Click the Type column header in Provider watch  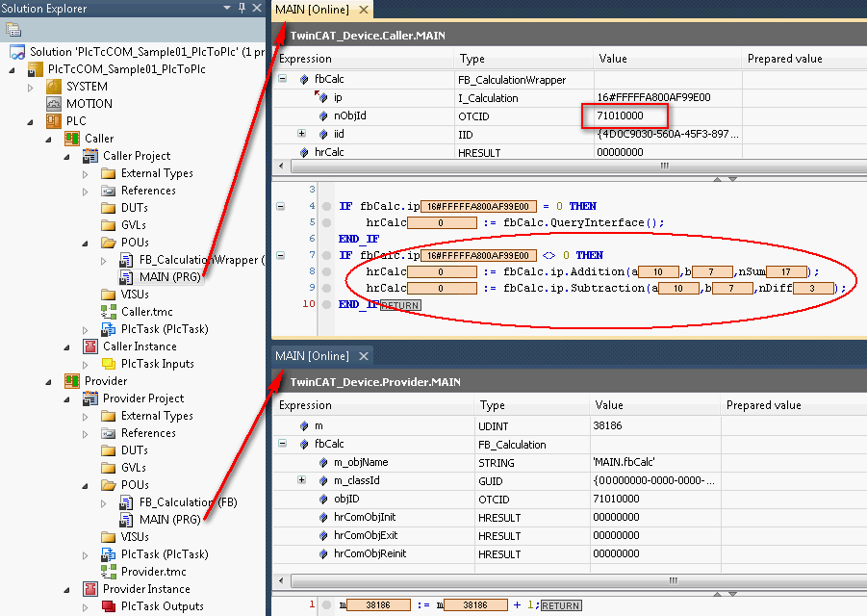click(x=532, y=405)
